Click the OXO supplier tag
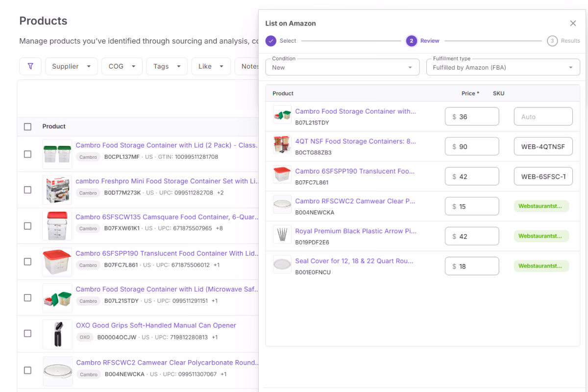This screenshot has width=588, height=392. 85,337
